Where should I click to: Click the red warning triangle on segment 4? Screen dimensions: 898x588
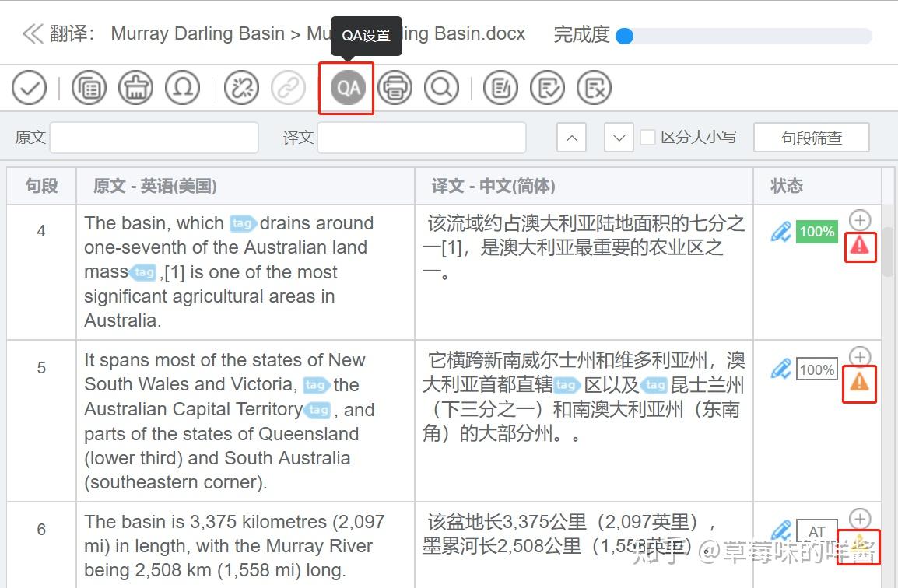(860, 247)
